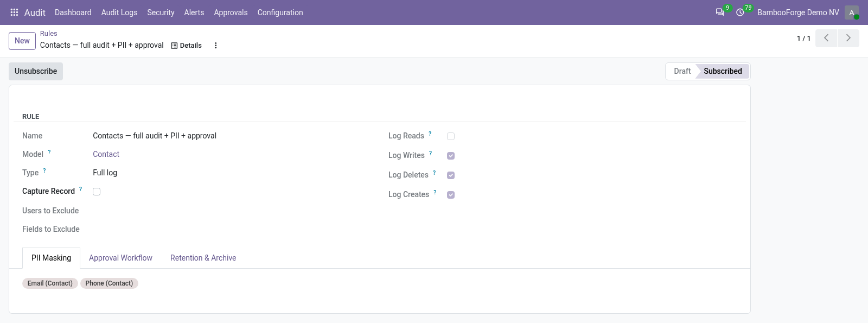
Task: Open the Alerts menu
Action: (x=194, y=12)
